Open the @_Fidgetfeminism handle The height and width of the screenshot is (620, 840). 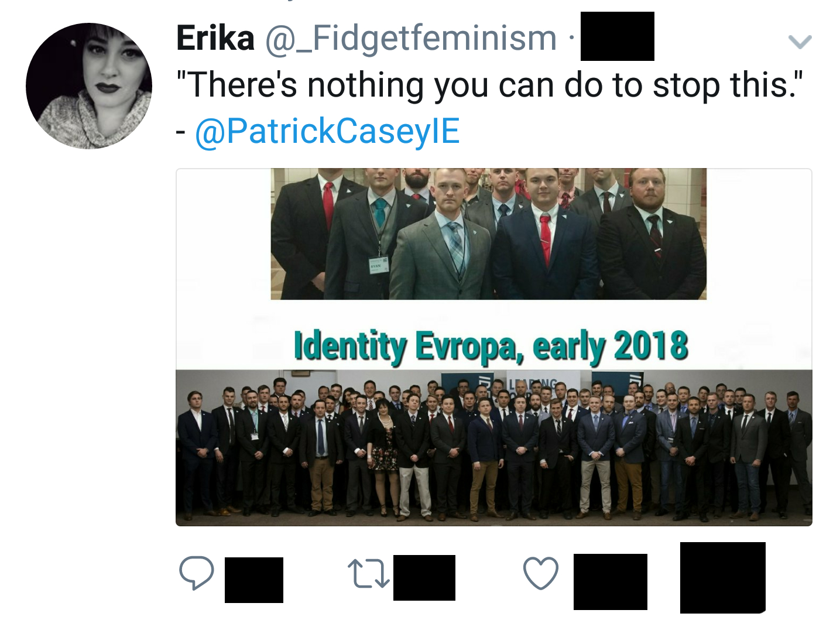[411, 39]
